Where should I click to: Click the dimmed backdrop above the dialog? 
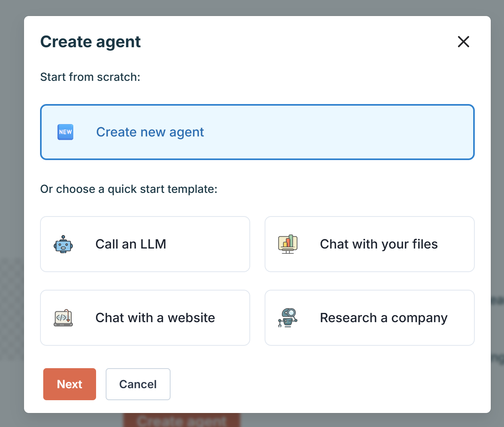click(x=252, y=7)
